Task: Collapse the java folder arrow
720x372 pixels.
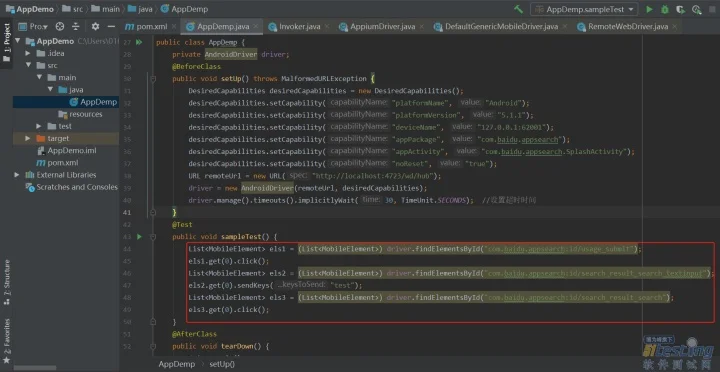Action: pyautogui.click(x=50, y=90)
